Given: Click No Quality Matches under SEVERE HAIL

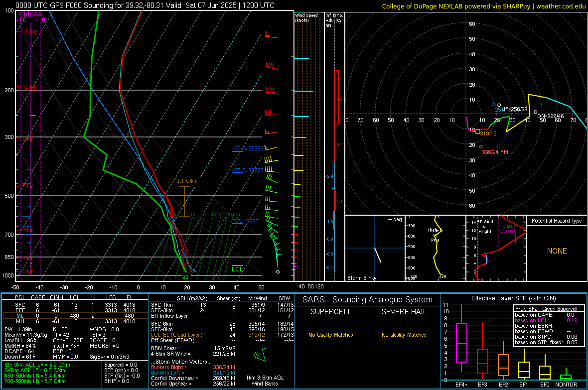Looking at the screenshot, I should [x=404, y=335].
